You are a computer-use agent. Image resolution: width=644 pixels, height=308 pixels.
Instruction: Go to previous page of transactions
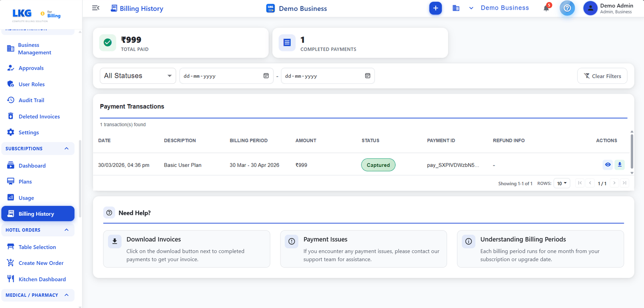pyautogui.click(x=590, y=183)
